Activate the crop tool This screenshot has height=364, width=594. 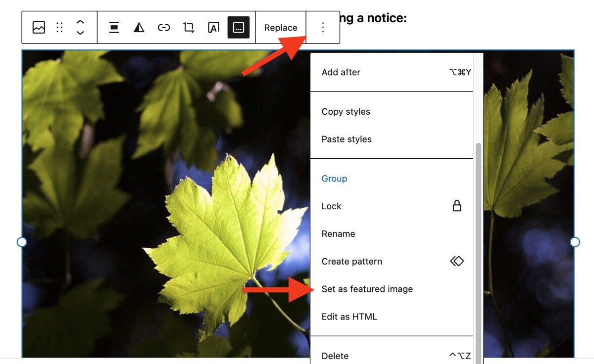(189, 28)
